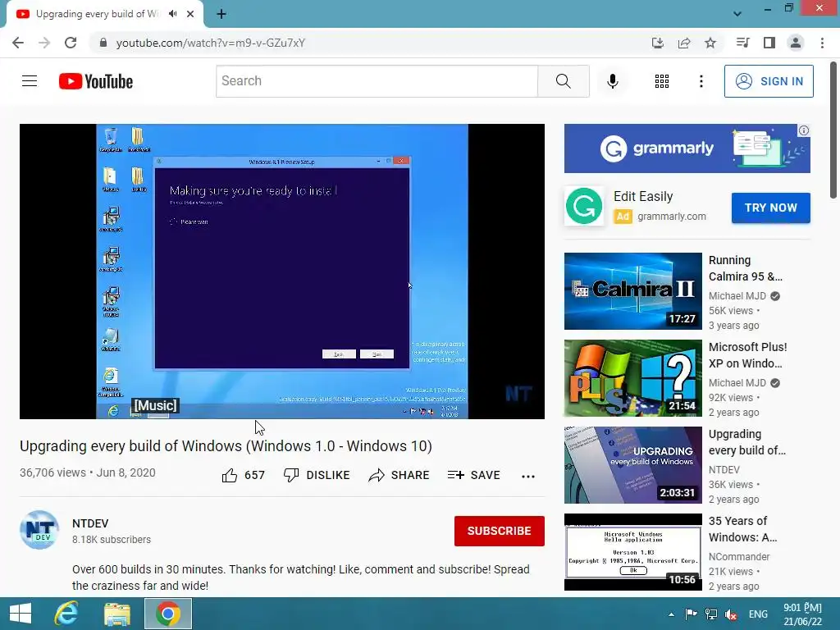Click the ENG language indicator

(x=758, y=614)
